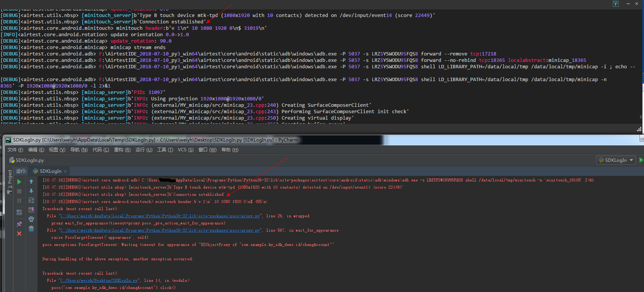Click the resize grip of Airtest log panel
Image resolution: width=644 pixels, height=292 pixels.
click(x=639, y=129)
